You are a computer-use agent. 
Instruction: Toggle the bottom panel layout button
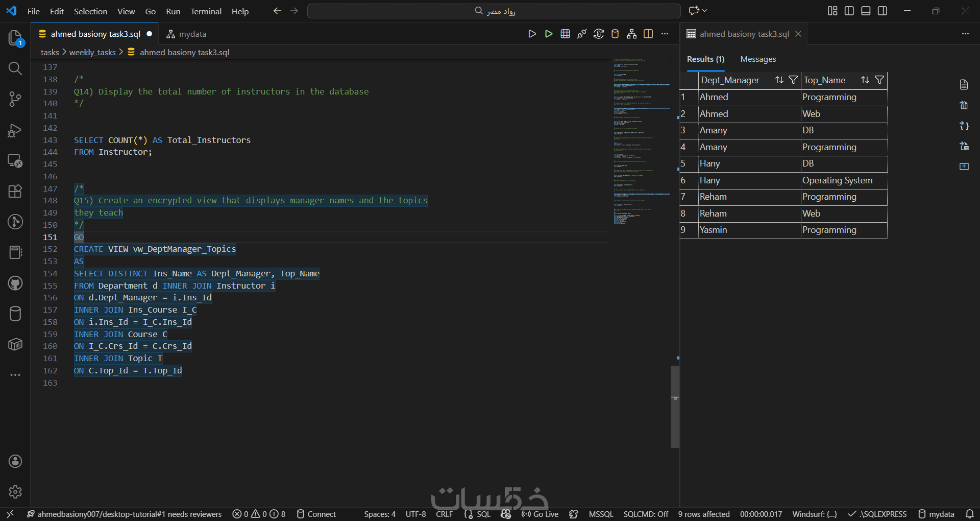[866, 11]
